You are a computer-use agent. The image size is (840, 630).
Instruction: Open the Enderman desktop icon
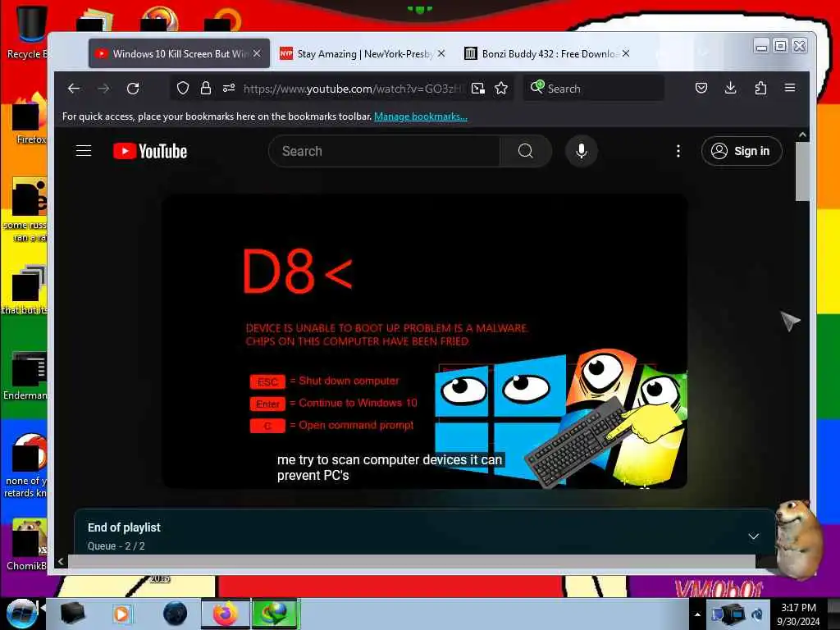[x=27, y=375]
